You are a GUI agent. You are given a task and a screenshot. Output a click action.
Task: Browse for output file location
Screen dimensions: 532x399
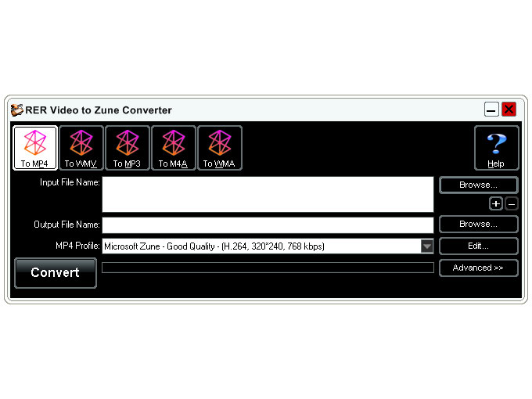(478, 224)
